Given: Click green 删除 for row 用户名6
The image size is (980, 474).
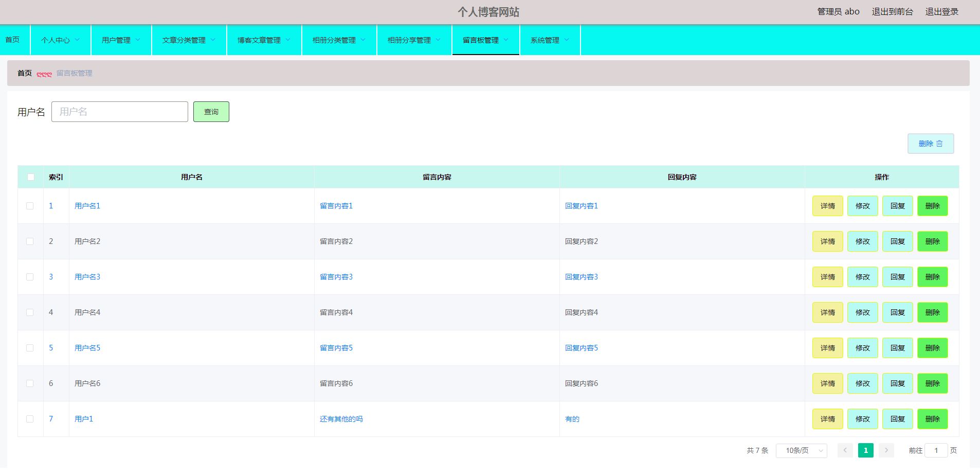Looking at the screenshot, I should (933, 383).
